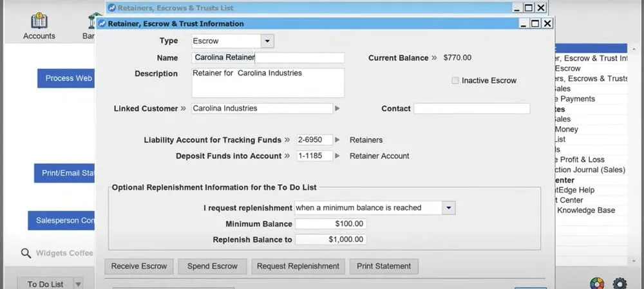Open the color wheel theme icon

tap(596, 284)
